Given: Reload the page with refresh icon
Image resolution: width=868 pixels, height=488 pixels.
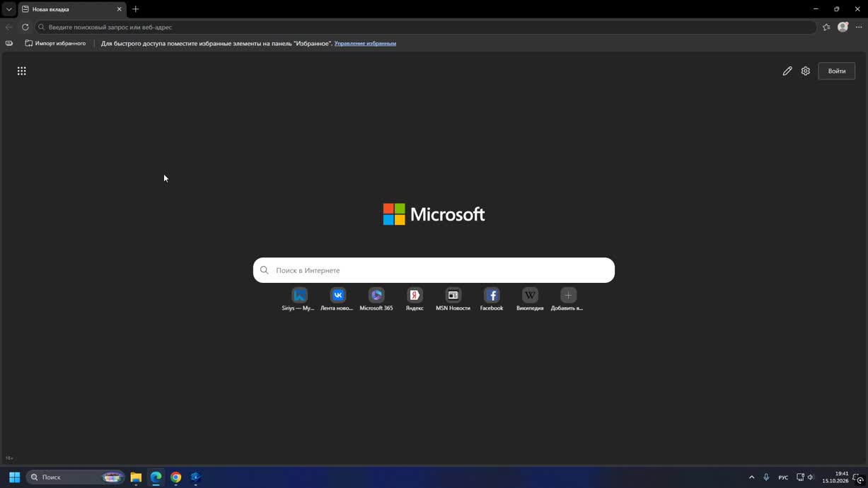Looking at the screenshot, I should [x=25, y=27].
